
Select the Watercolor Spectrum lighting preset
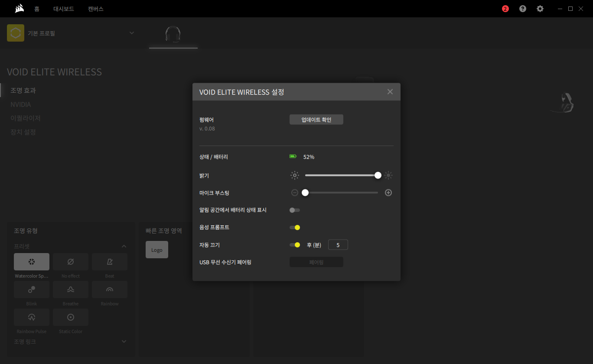pyautogui.click(x=32, y=262)
